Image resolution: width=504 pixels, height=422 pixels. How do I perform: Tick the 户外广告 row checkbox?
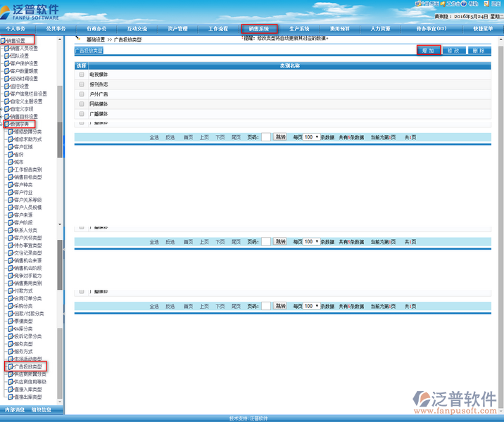point(82,94)
